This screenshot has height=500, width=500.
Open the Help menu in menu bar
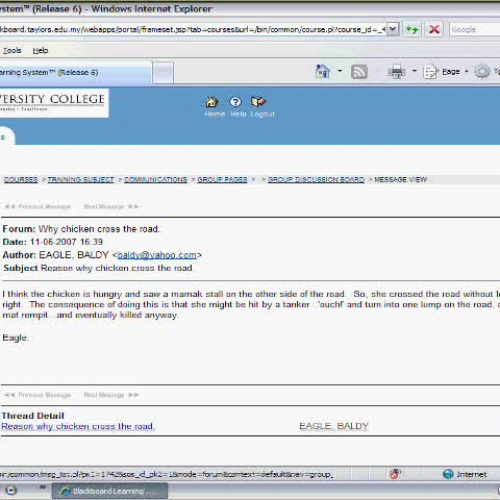pos(40,50)
